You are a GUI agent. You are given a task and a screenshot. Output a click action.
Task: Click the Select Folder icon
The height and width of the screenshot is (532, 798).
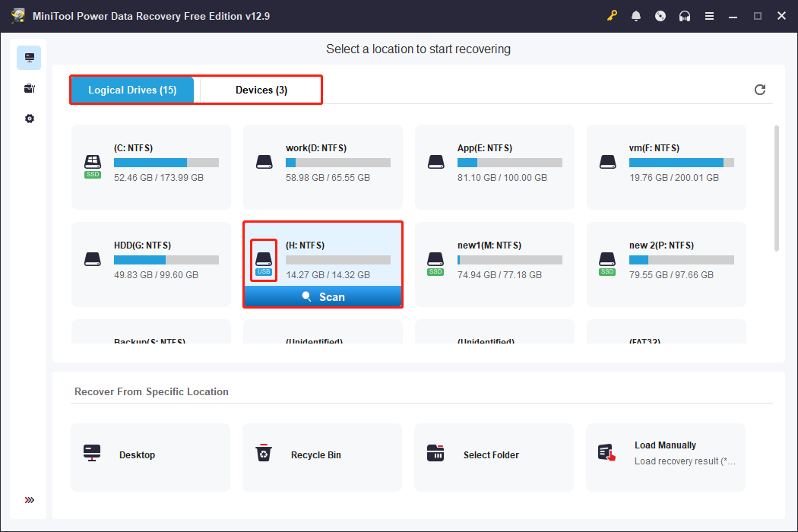coord(435,453)
